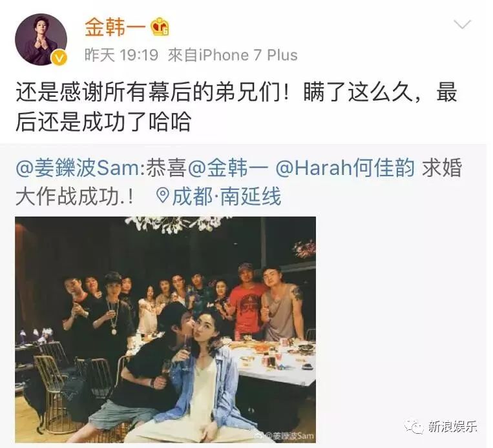Click the Weibo logo in photo watermark
The height and width of the screenshot is (448, 493).
pyautogui.click(x=260, y=436)
